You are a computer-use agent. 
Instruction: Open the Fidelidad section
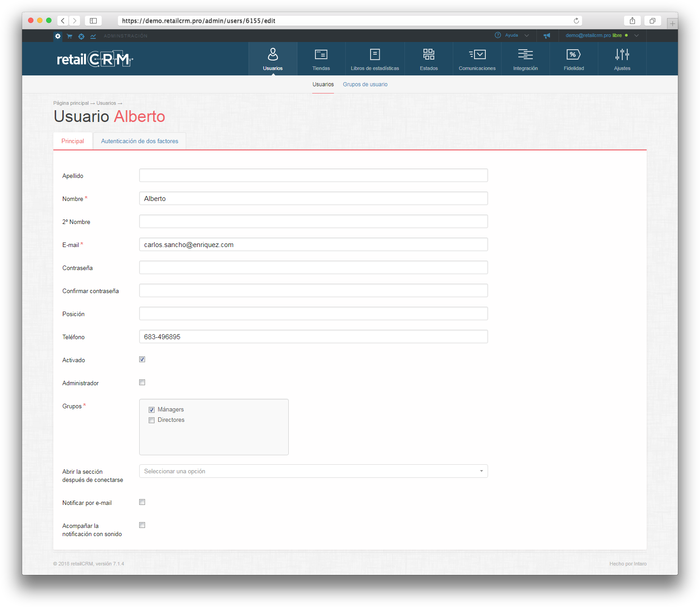[x=574, y=59]
